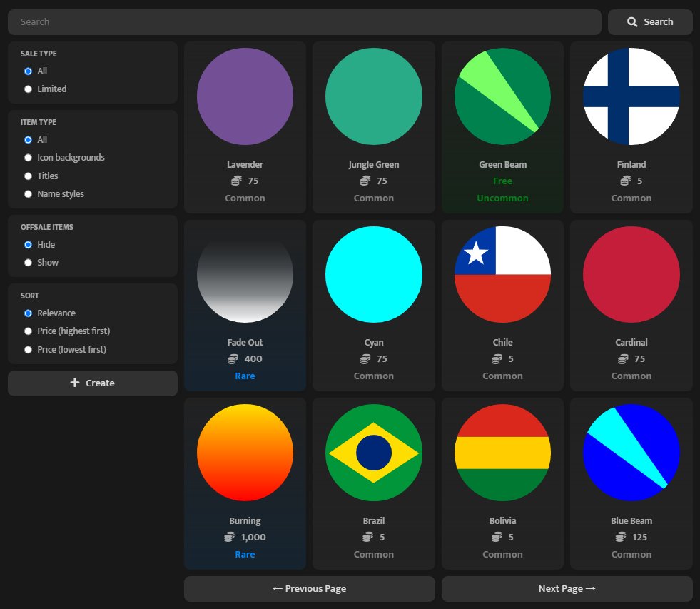Click the coin icon under Chile
The width and height of the screenshot is (700, 609).
pyautogui.click(x=497, y=359)
